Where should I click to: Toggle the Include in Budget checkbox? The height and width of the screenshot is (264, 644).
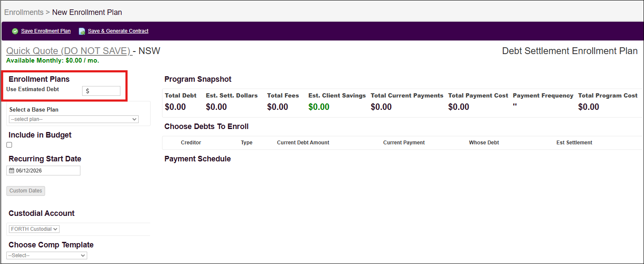pos(9,145)
